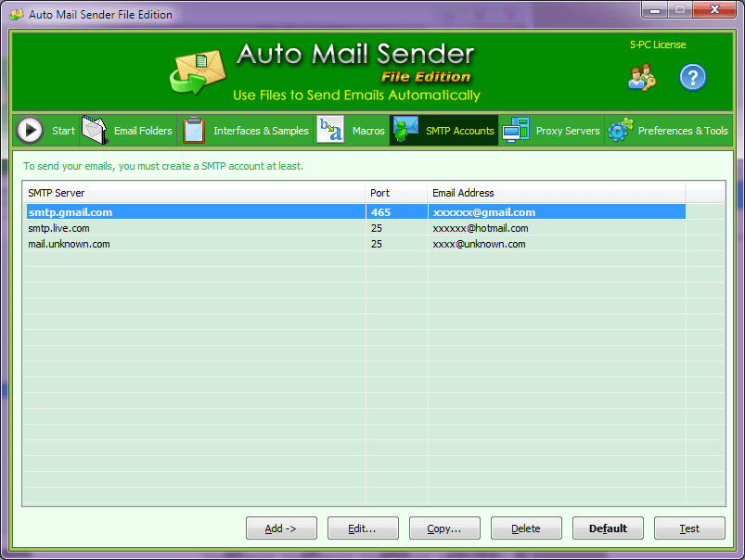Screen dimensions: 745x560
Task: Minimize the Auto Mail Sender window
Action: pos(655,9)
